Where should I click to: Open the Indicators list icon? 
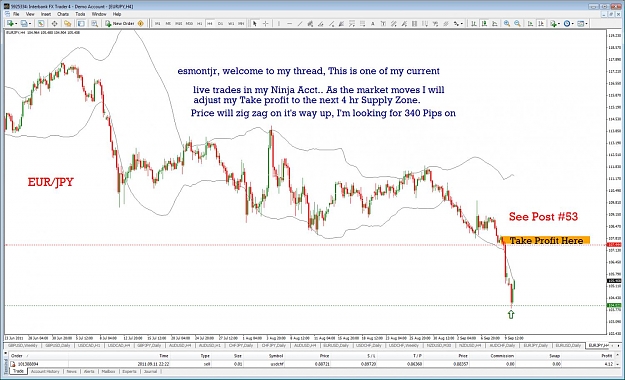553,24
